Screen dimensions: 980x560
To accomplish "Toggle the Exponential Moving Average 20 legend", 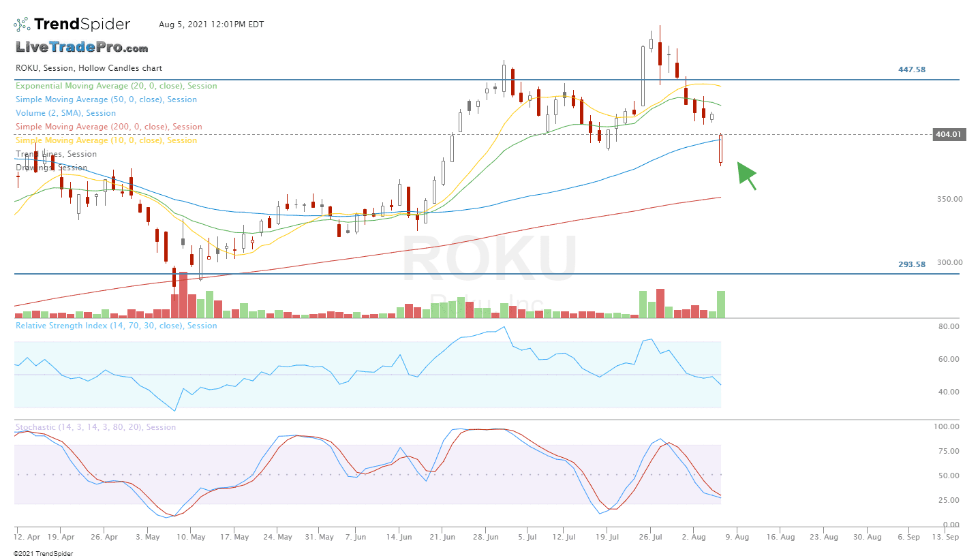I will coord(116,86).
